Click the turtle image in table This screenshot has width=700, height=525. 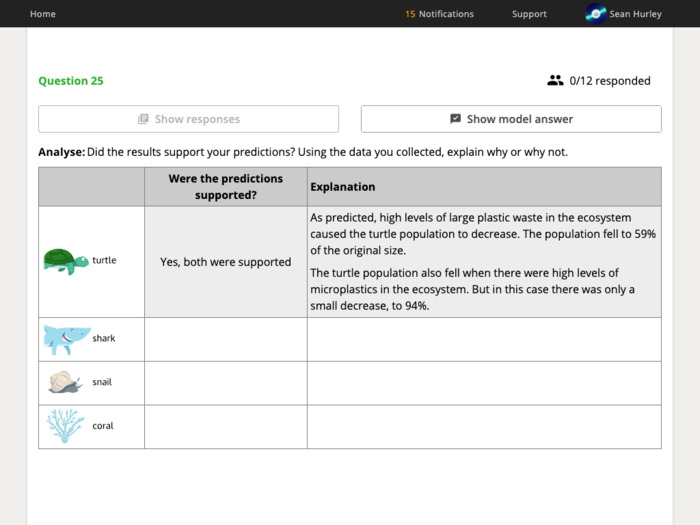point(66,262)
